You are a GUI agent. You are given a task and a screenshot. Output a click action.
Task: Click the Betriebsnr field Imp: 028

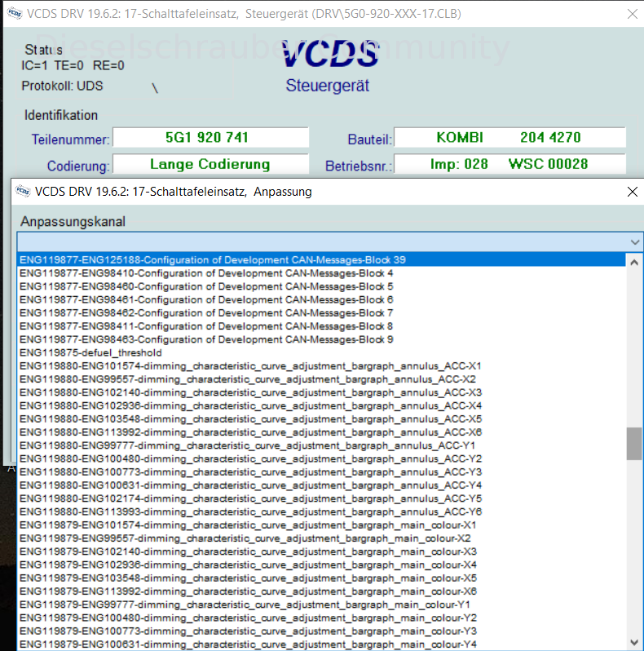[510, 164]
